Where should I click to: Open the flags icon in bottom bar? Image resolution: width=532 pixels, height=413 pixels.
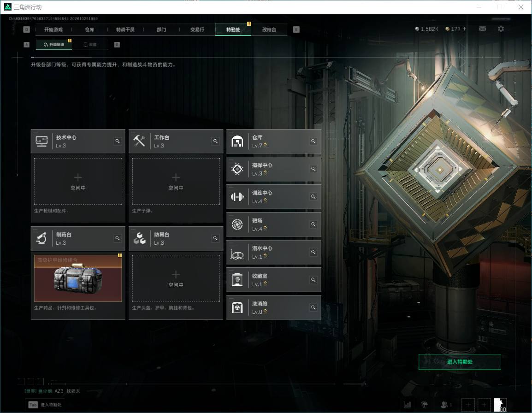[x=425, y=405]
